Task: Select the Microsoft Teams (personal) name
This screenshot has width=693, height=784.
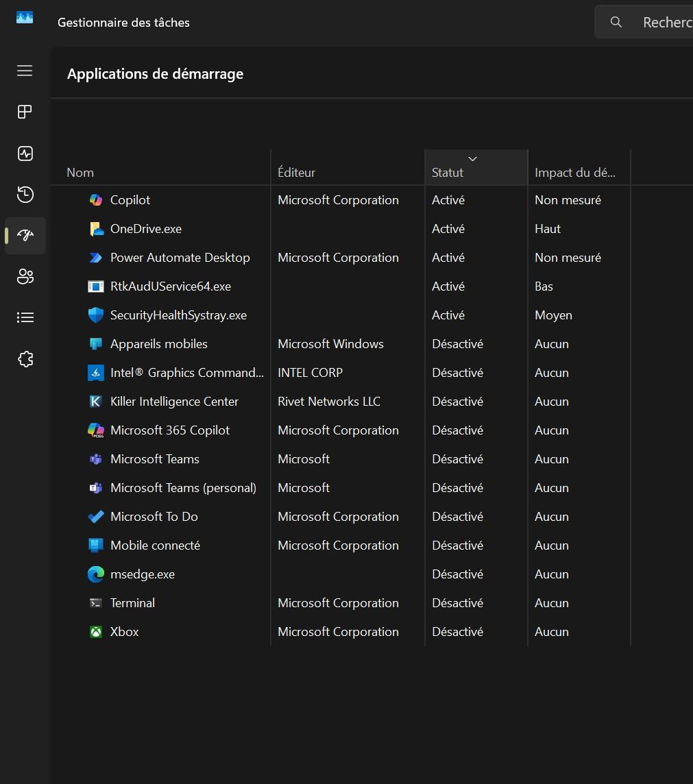Action: pos(184,488)
